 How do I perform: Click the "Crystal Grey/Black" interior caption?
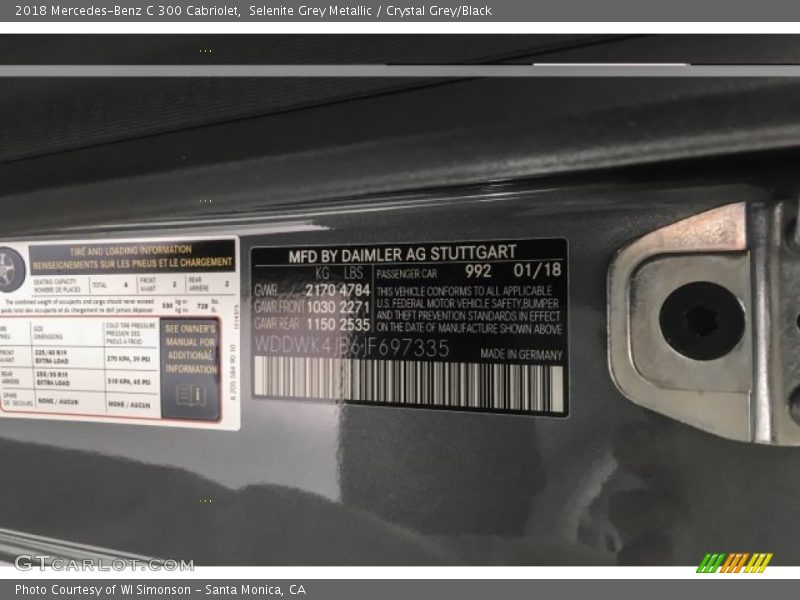point(439,11)
